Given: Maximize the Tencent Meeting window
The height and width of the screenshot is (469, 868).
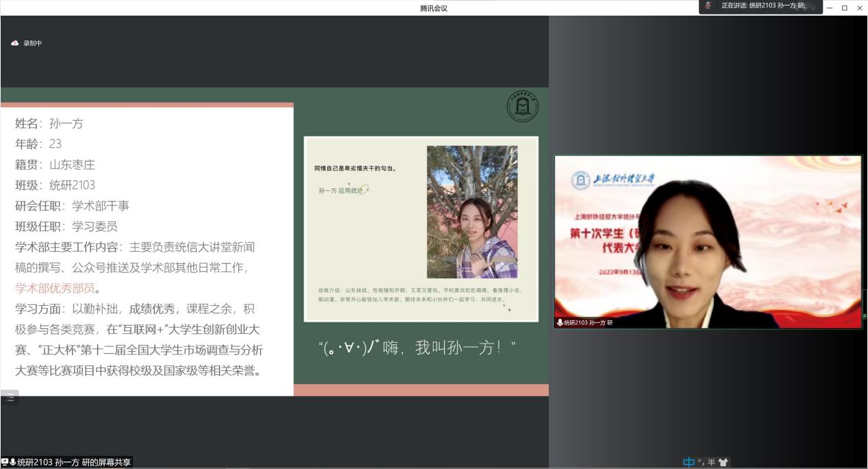Looking at the screenshot, I should pos(844,8).
